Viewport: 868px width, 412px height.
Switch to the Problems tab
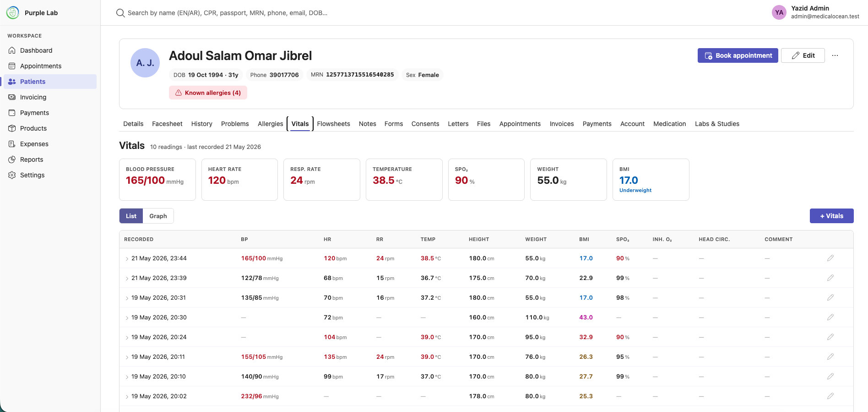point(235,124)
